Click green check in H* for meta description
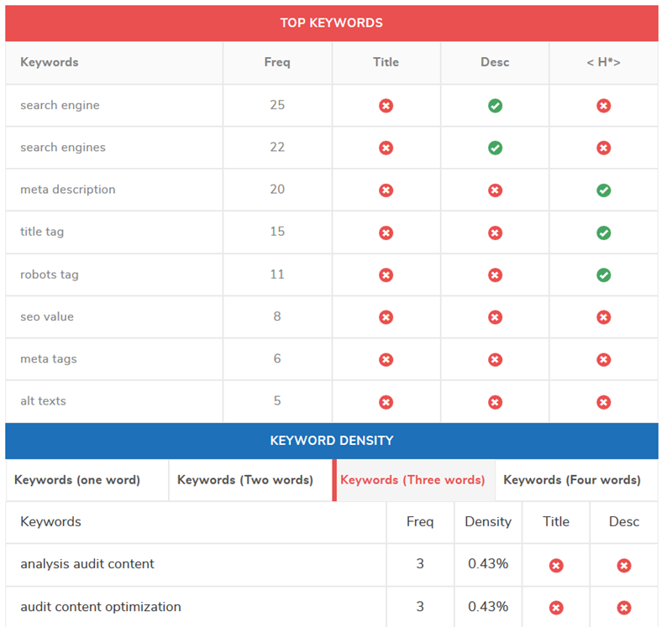Viewport: 672px width, 627px height. point(603,191)
